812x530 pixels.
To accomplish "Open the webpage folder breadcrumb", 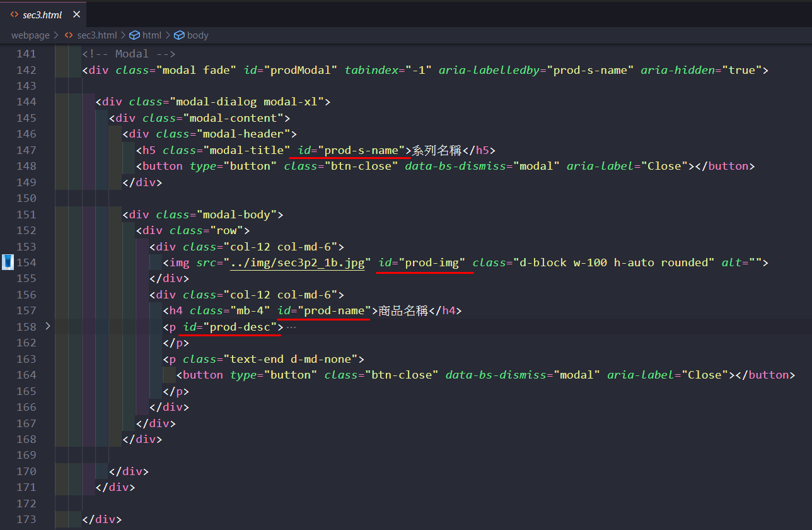I will tap(30, 35).
